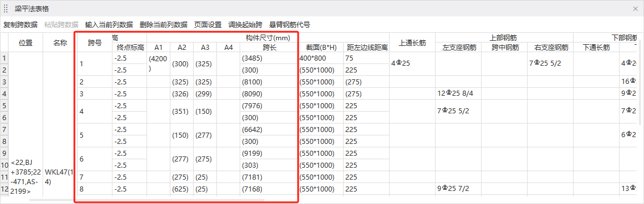The height and width of the screenshot is (204, 644).
Task: Select the 跨长 column header
Action: [270, 47]
